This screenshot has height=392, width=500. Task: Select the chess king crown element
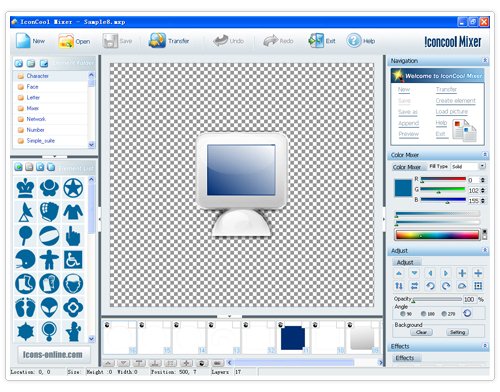[x=25, y=188]
